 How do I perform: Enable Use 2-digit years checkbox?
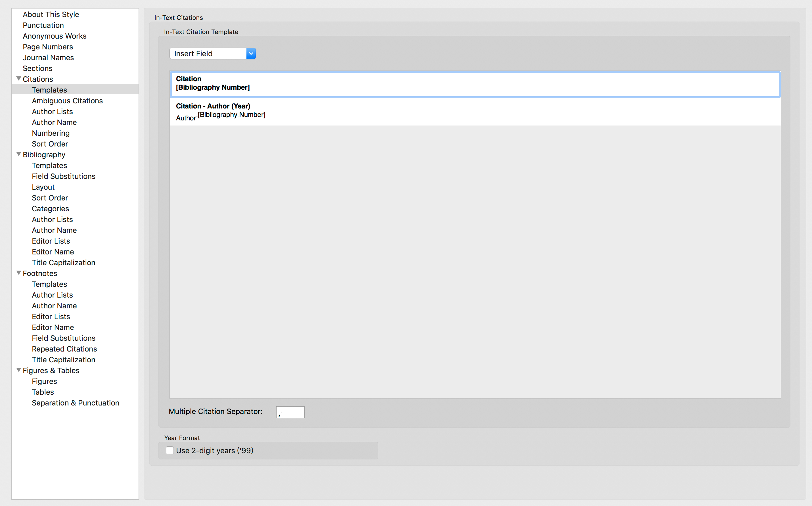[170, 450]
